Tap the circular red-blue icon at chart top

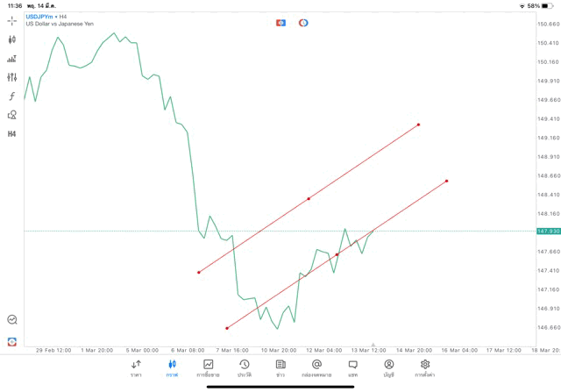(303, 23)
